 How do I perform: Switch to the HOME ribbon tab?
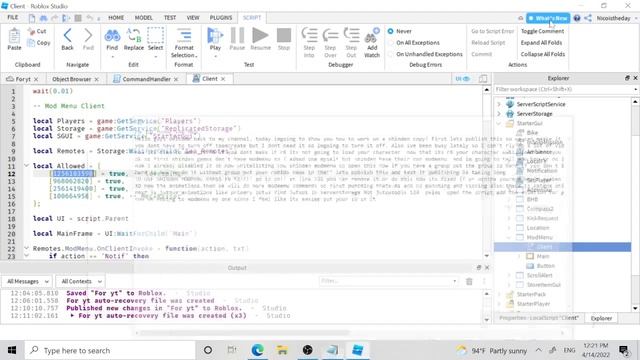116,18
